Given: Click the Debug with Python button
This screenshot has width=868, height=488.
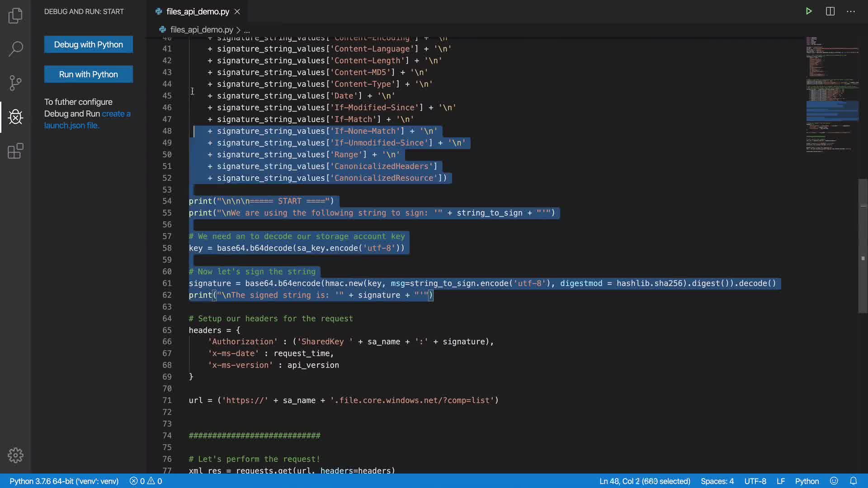Looking at the screenshot, I should (89, 44).
